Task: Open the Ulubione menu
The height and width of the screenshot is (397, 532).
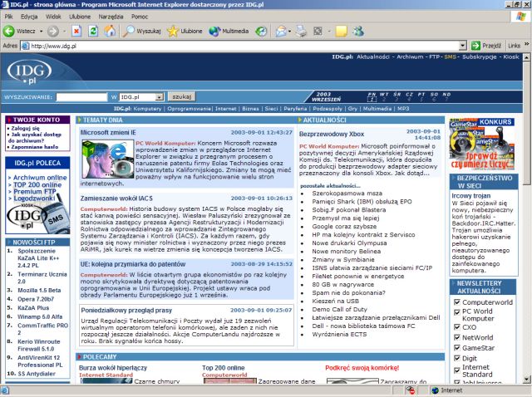Action: tap(80, 17)
